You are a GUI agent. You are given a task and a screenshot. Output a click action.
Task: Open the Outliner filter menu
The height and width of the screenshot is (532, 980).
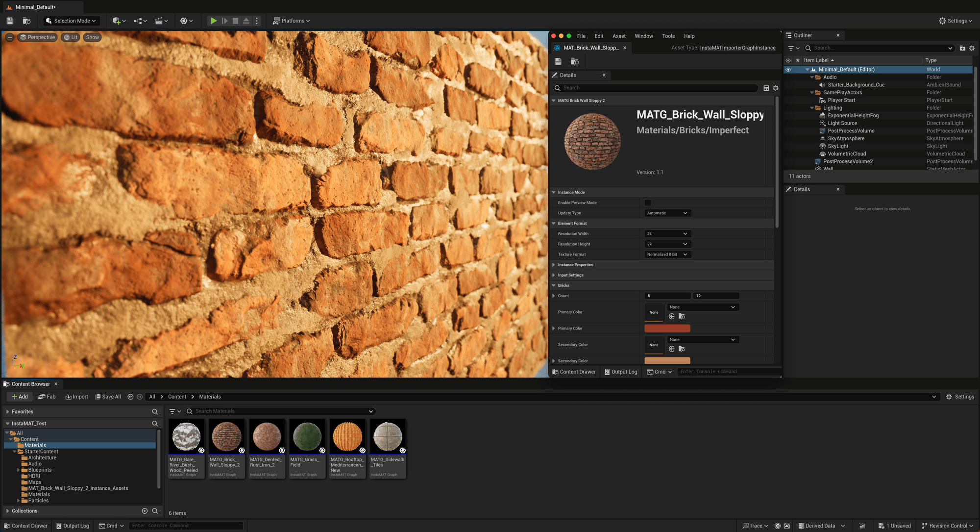point(793,48)
